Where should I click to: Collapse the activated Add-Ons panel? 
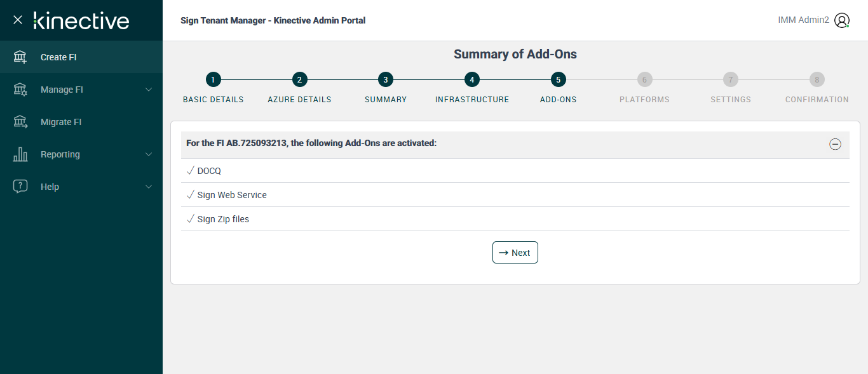click(835, 144)
